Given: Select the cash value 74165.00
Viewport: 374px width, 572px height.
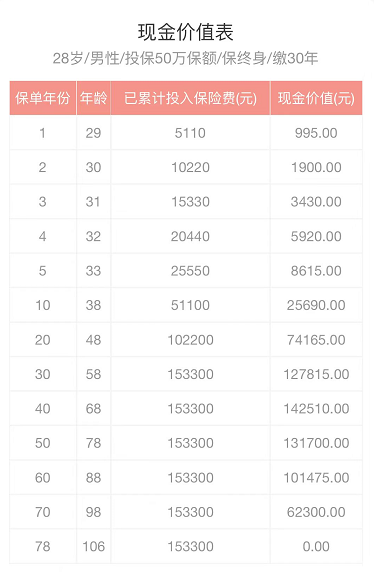Looking at the screenshot, I should click(x=316, y=340).
